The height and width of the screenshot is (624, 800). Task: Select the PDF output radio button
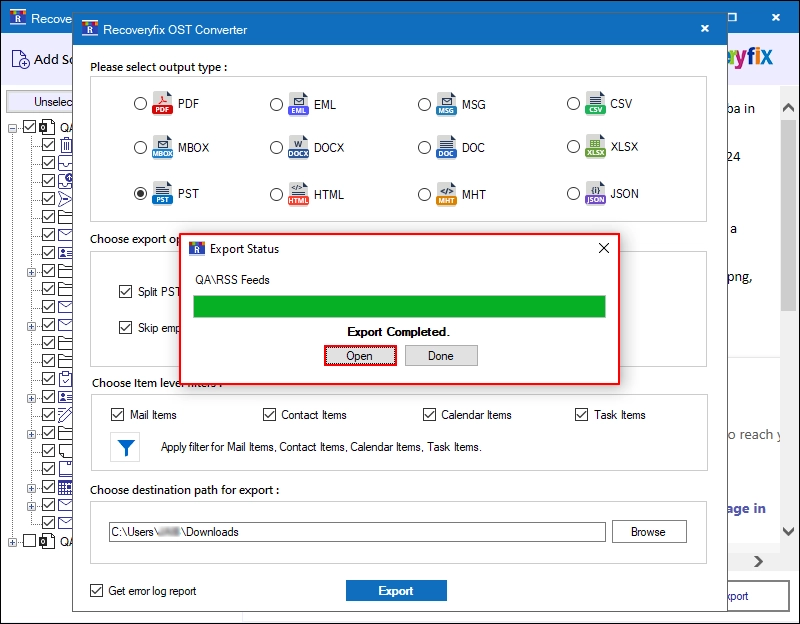pos(140,104)
